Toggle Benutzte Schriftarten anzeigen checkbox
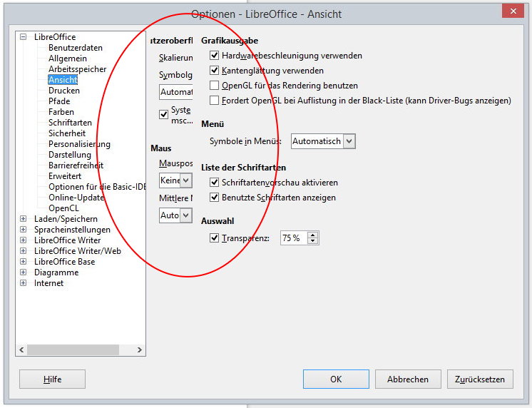 tap(214, 197)
